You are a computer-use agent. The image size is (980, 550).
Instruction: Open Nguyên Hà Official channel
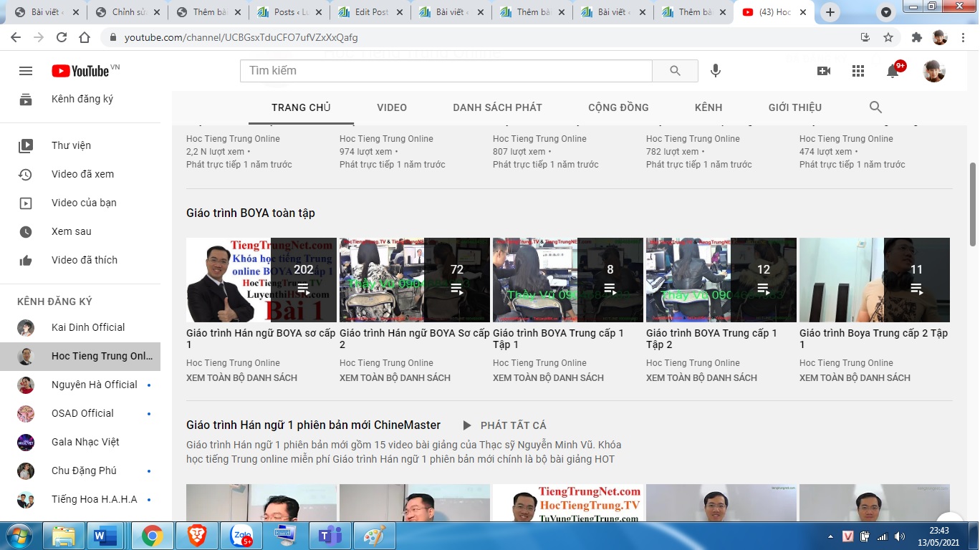[x=80, y=385]
